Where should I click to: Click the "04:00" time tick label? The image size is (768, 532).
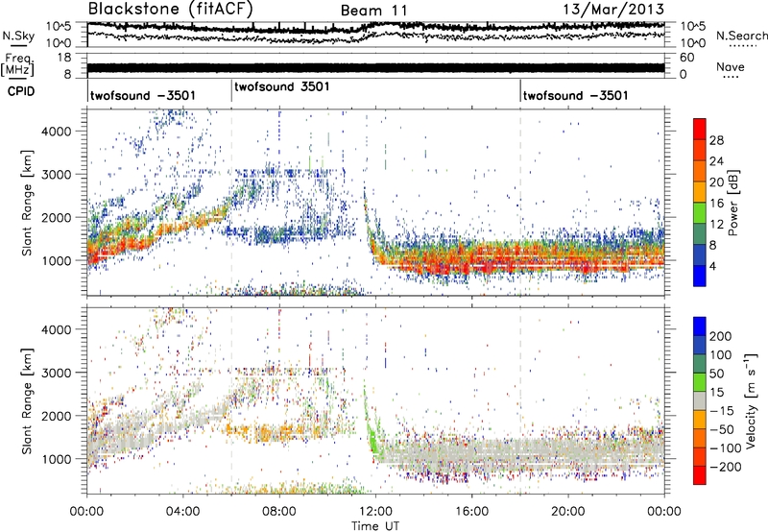183,512
